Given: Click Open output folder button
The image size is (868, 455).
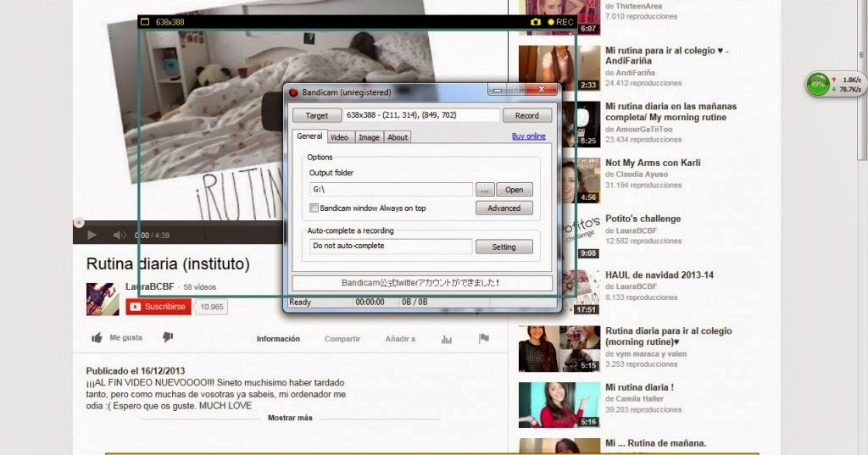Looking at the screenshot, I should pos(515,190).
